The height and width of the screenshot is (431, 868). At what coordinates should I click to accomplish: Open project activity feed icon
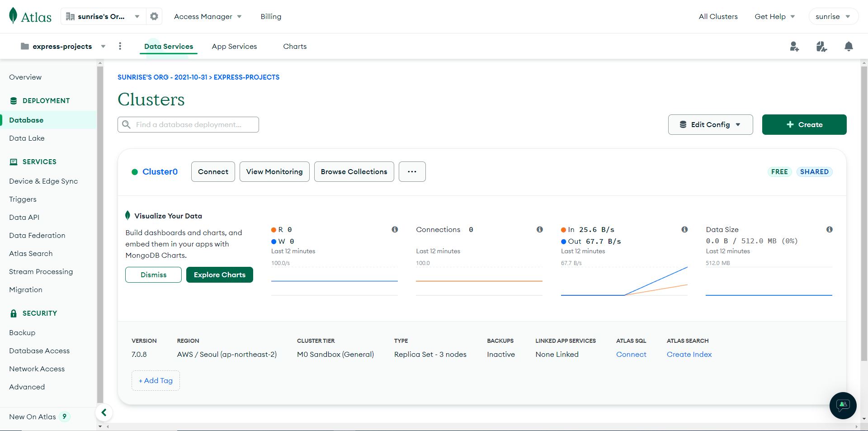pos(821,46)
